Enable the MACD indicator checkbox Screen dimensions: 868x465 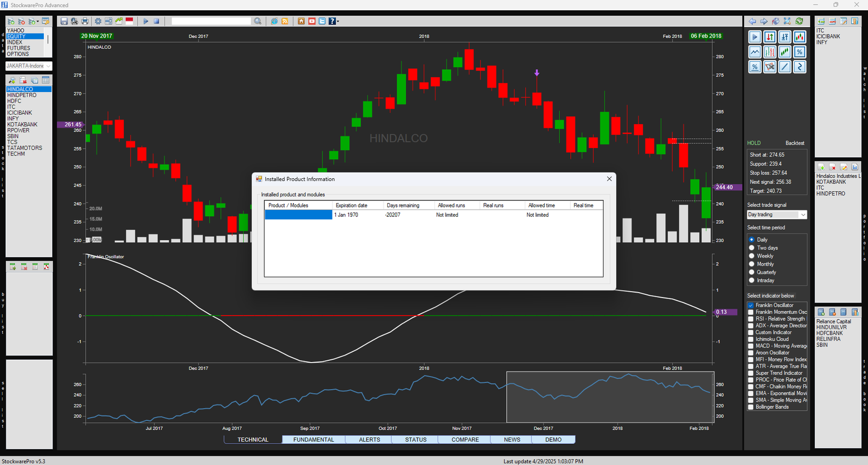click(x=751, y=346)
